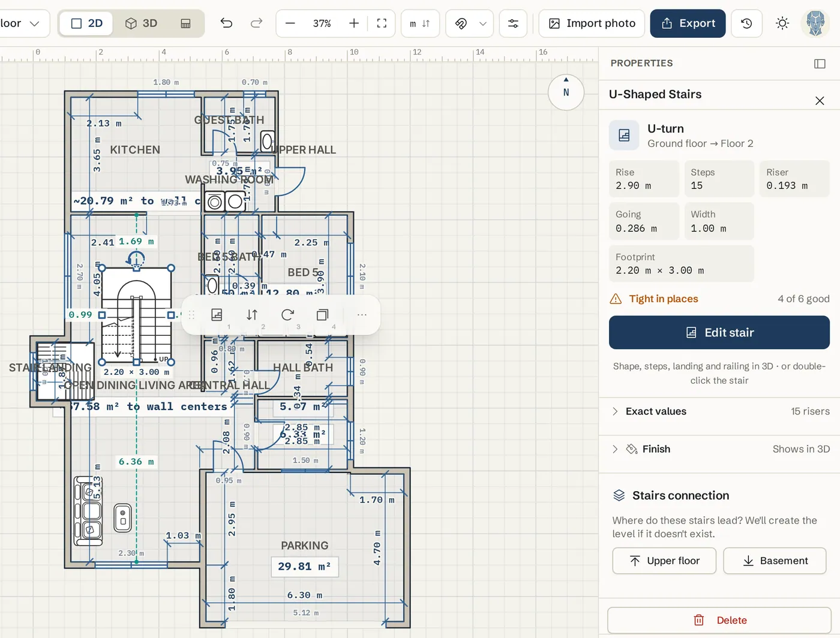Edit the stair Width 1.00 m

[x=719, y=221]
